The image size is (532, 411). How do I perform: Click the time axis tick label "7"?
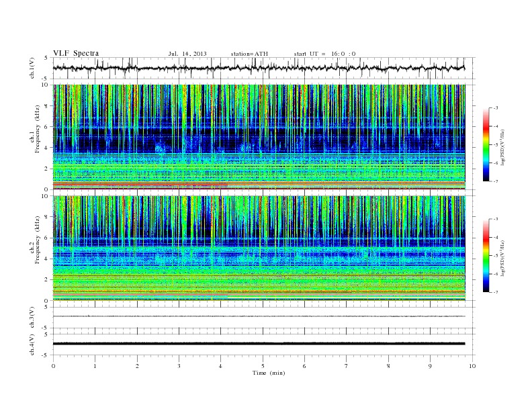coord(347,366)
